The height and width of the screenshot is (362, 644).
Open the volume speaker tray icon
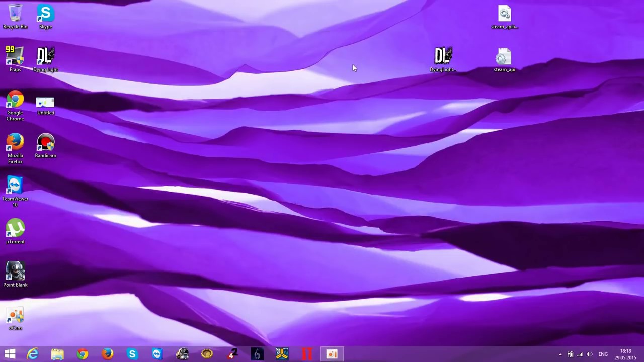pos(589,354)
